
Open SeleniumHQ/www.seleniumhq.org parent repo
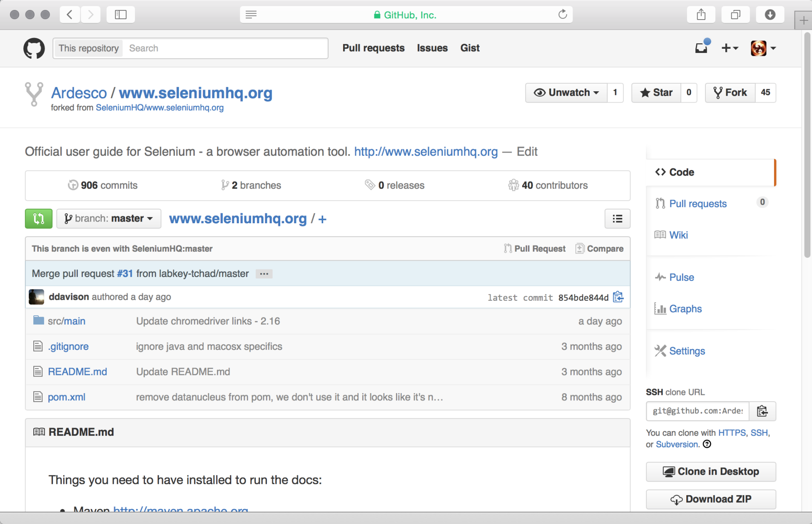[x=159, y=108]
